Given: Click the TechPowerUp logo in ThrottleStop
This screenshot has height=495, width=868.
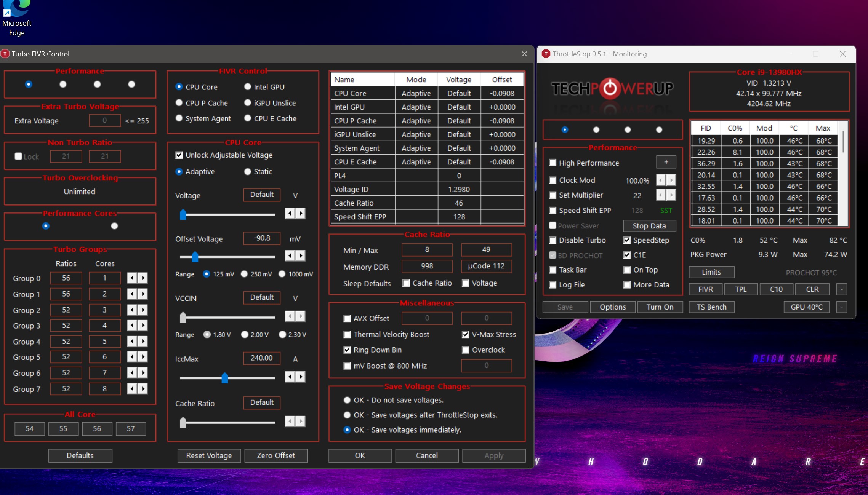Looking at the screenshot, I should pos(612,89).
